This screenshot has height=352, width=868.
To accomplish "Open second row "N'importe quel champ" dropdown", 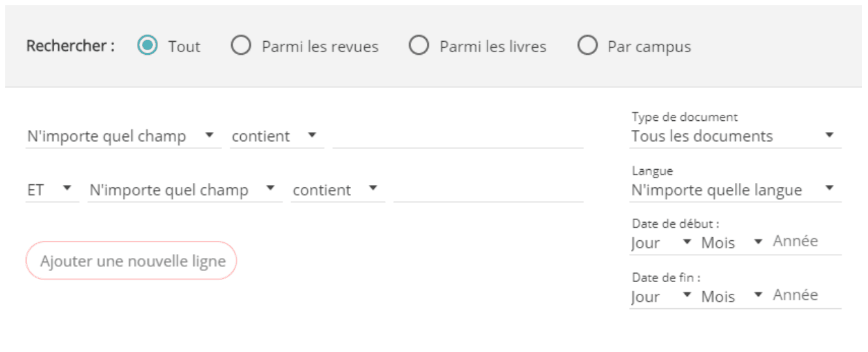I will click(x=185, y=190).
